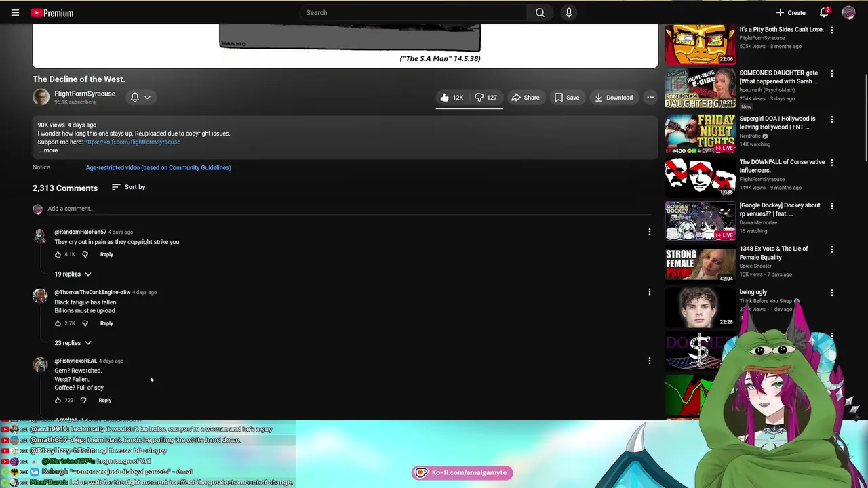Dislike @RandomHaloFan57's comment
This screenshot has height=488, width=868.
pyautogui.click(x=85, y=254)
